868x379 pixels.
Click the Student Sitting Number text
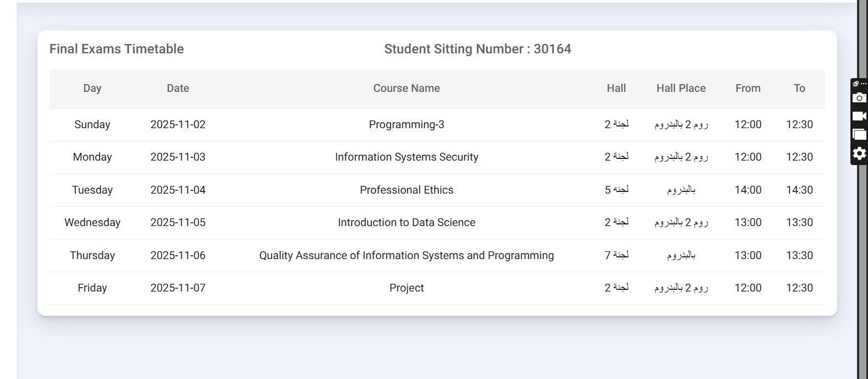[x=477, y=49]
